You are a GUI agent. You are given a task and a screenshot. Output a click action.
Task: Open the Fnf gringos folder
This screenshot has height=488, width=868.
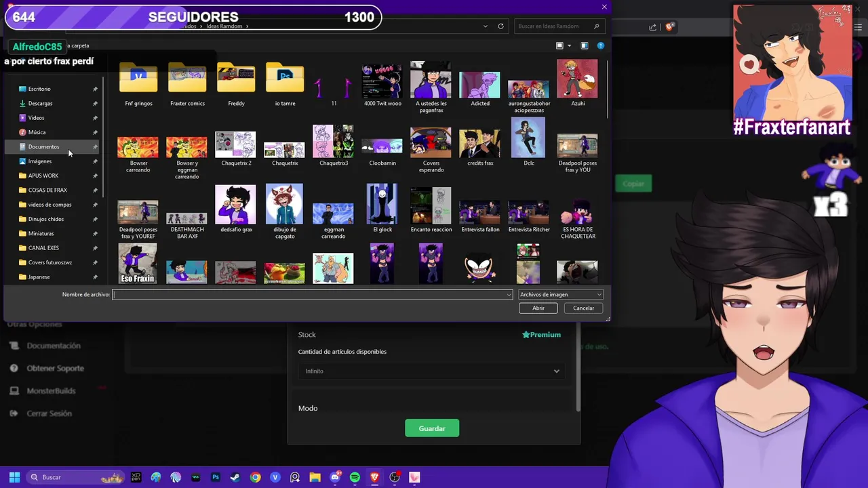[138, 84]
